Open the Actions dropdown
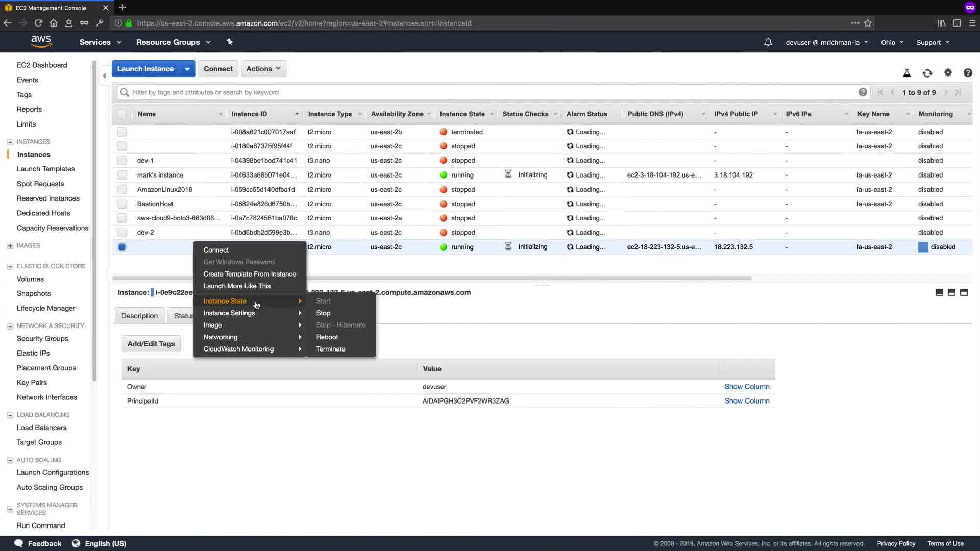The height and width of the screenshot is (551, 980). [x=263, y=69]
